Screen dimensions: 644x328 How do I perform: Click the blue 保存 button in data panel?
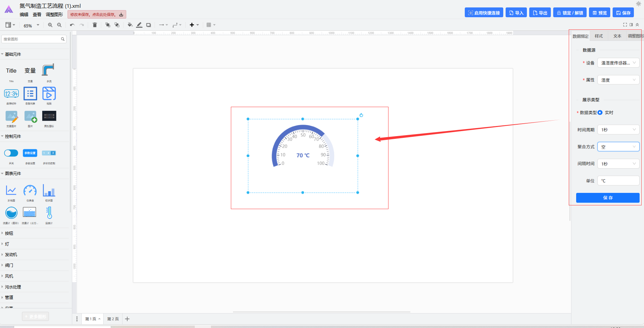coord(608,198)
